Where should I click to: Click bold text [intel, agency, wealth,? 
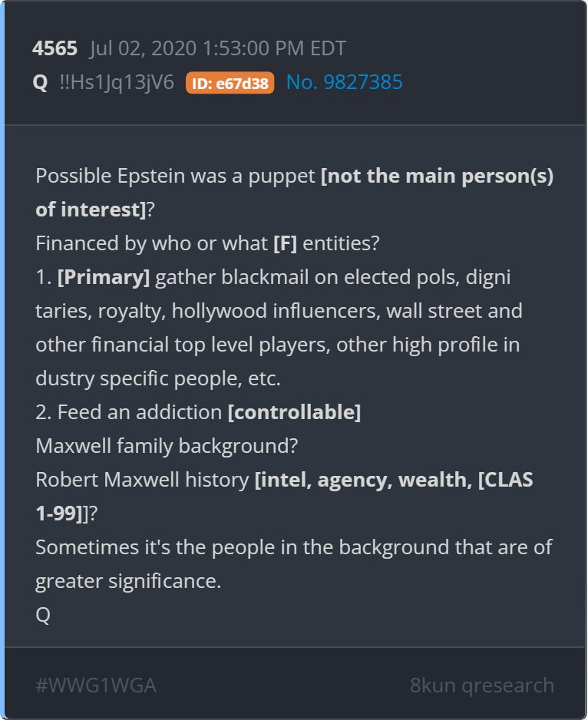point(363,480)
